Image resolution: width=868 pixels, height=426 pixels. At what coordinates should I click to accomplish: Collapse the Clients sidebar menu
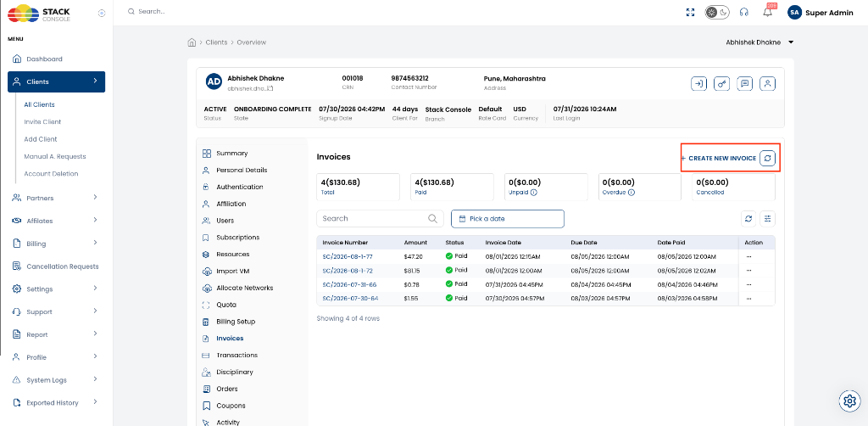[57, 81]
